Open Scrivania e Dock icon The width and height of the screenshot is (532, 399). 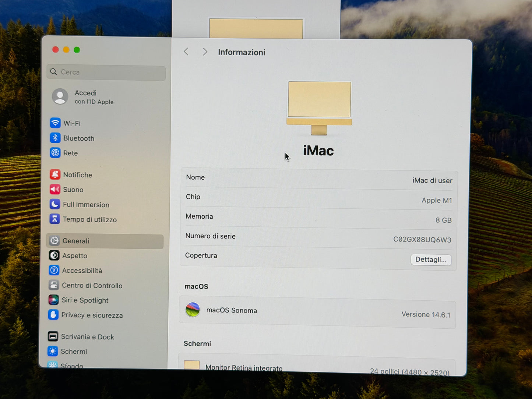click(x=53, y=336)
